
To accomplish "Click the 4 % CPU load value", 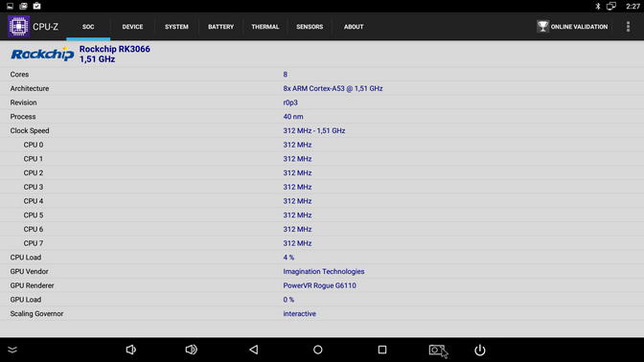I will pos(288,258).
